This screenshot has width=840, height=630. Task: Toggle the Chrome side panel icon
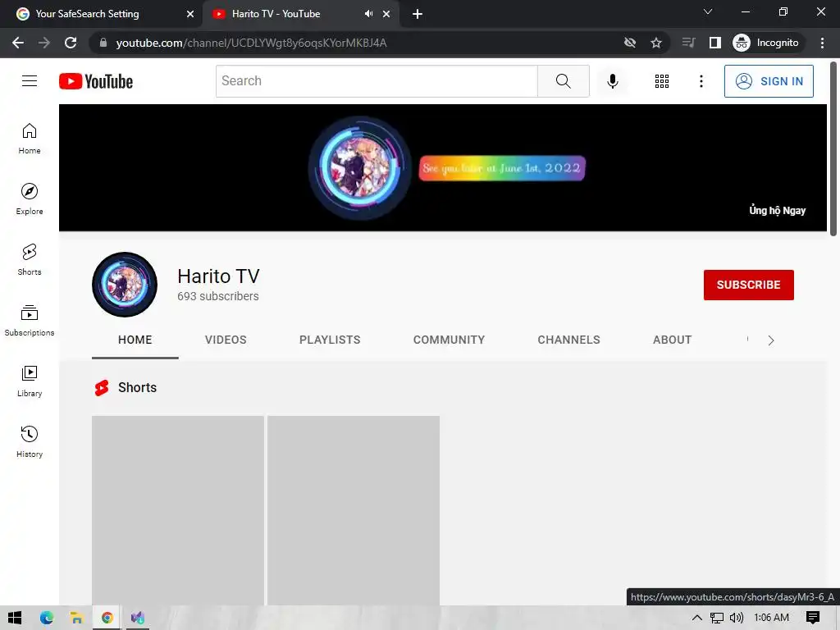tap(715, 43)
